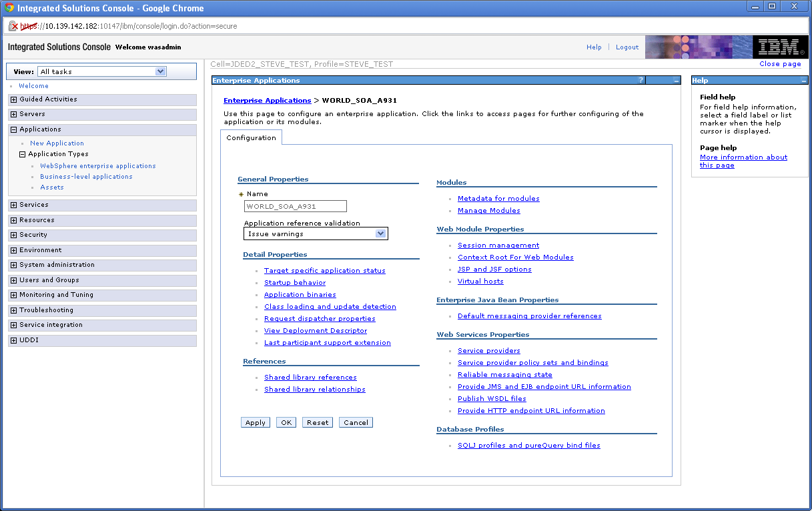Click Enterprise Applications breadcrumb link

tap(268, 101)
